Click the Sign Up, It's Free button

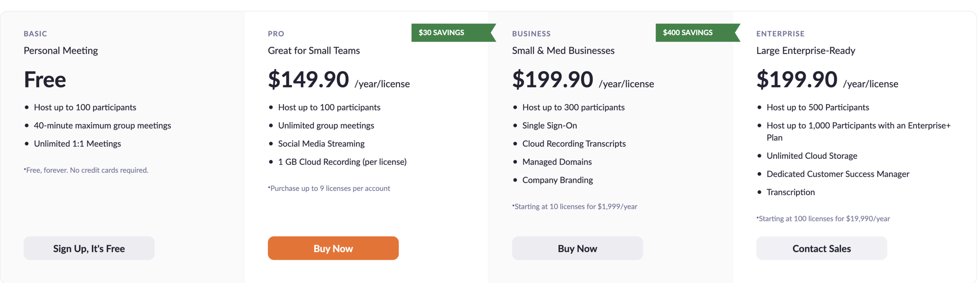pyautogui.click(x=89, y=248)
